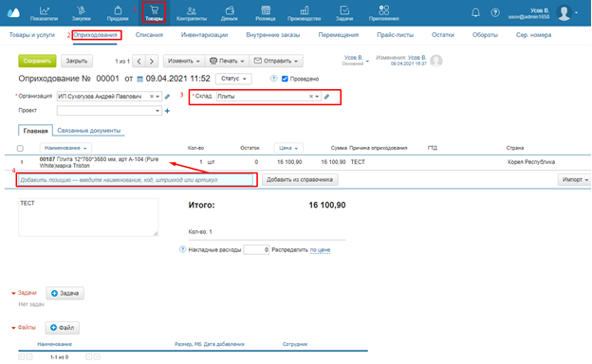Click the Закрыть button

click(x=77, y=61)
